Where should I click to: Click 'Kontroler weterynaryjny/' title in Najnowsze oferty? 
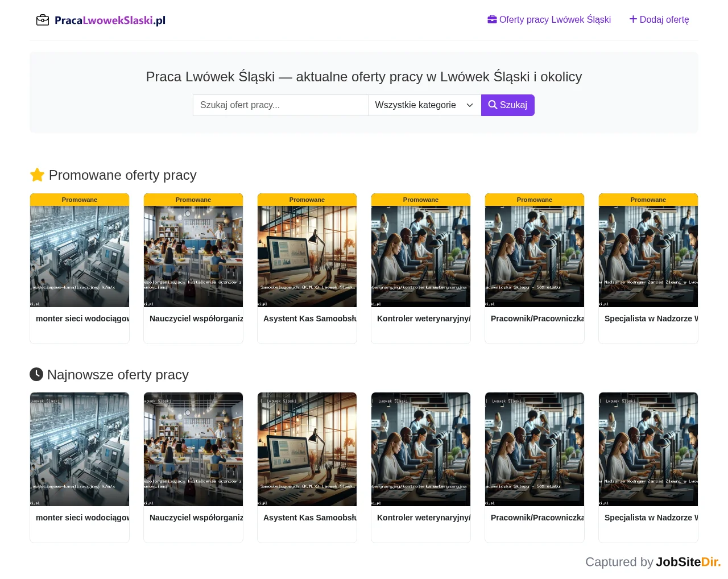424,518
